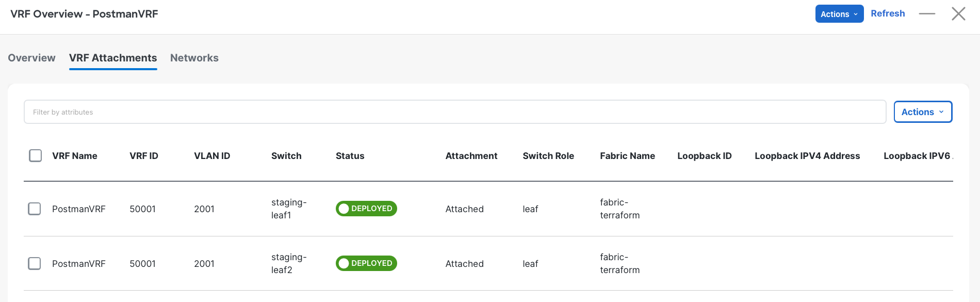The width and height of the screenshot is (980, 302).
Task: Open the blue Actions dropdown in header
Action: tap(839, 14)
